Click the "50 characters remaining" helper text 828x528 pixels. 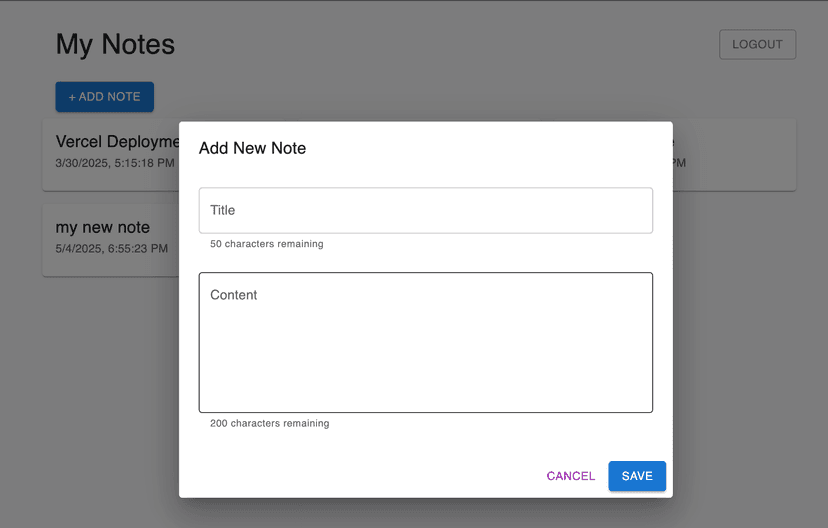click(266, 244)
